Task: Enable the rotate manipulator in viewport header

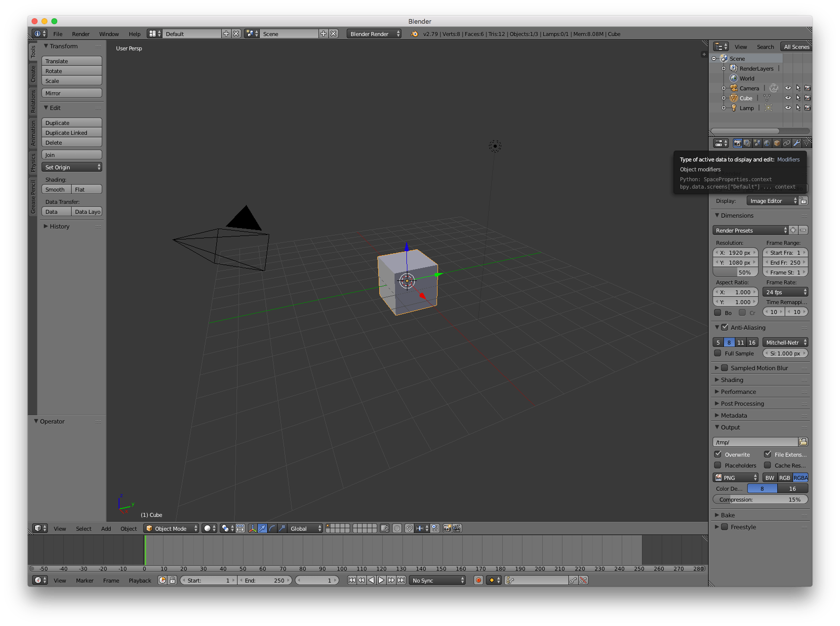Action: [x=272, y=528]
